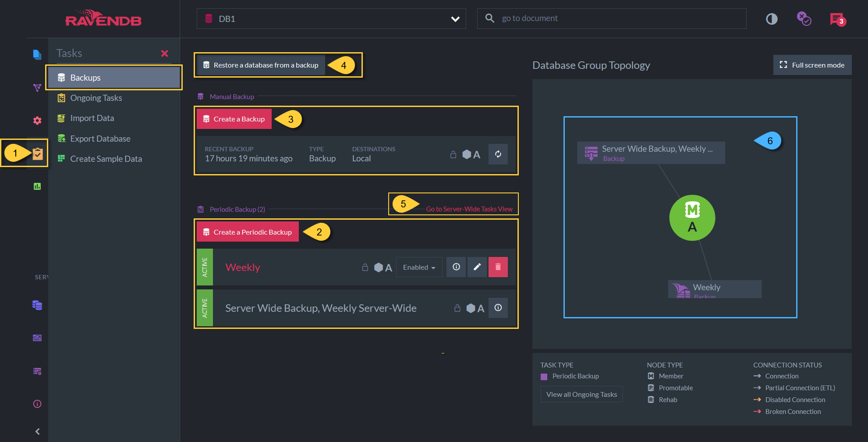Open the cluster status icon in header
Screen dimensions: 868x442
pyautogui.click(x=804, y=19)
